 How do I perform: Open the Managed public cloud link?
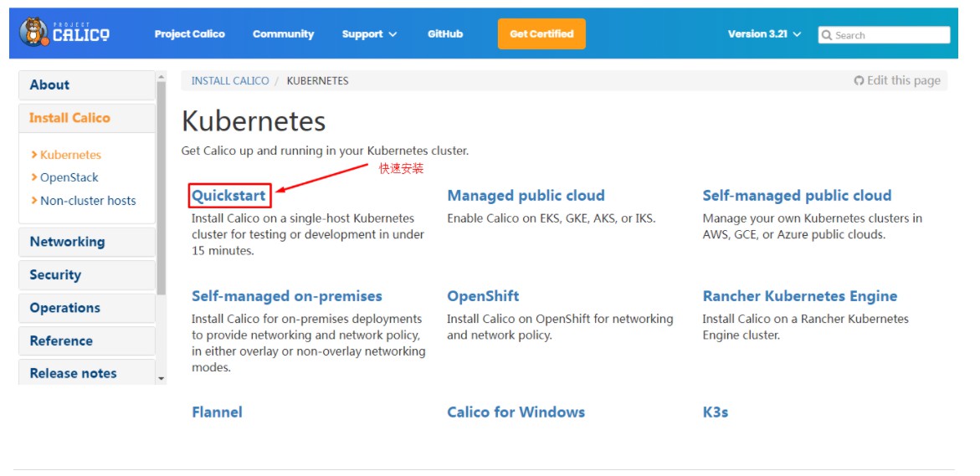(526, 196)
